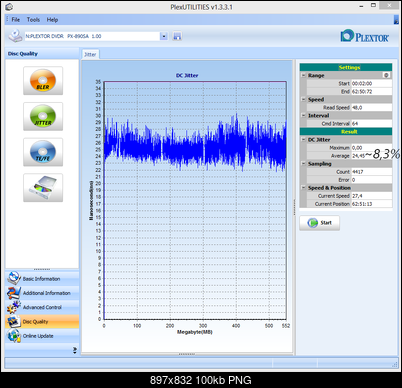The height and width of the screenshot is (388, 402).
Task: Click the toolbar overflow arrow at right
Action: [x=396, y=20]
